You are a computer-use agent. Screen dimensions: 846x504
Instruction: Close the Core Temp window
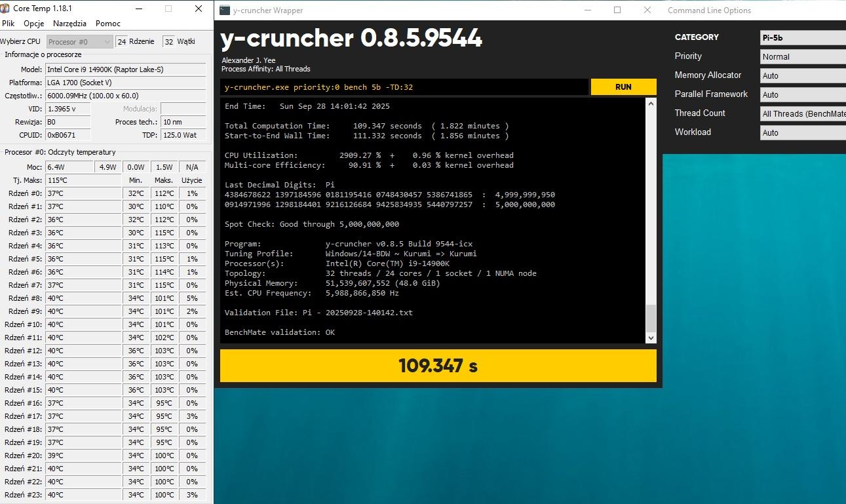click(x=199, y=9)
